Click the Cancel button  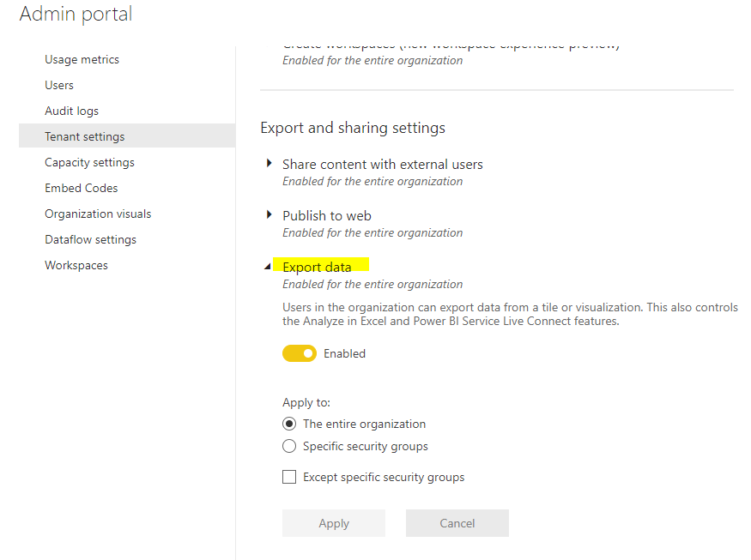[x=457, y=523]
